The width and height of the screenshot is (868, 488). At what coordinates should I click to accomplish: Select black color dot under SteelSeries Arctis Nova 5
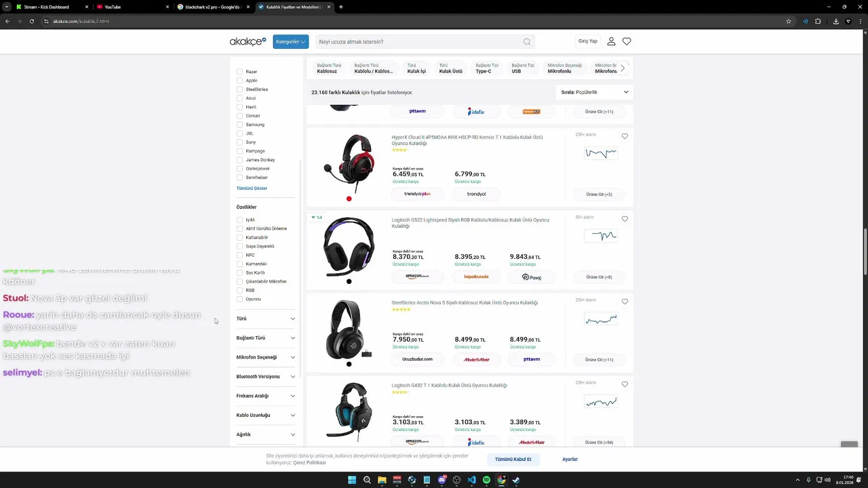tap(349, 364)
